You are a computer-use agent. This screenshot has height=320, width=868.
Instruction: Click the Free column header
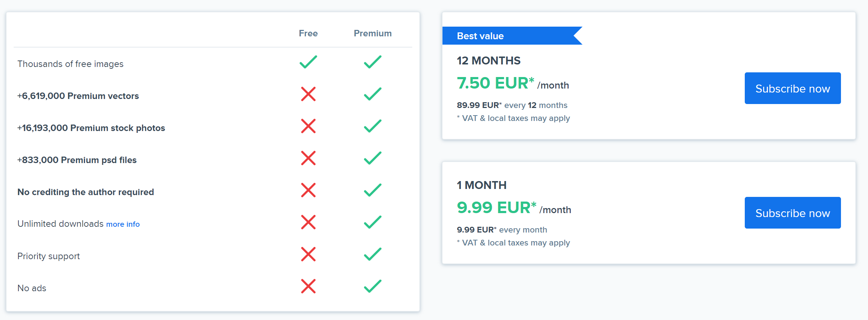coord(308,33)
